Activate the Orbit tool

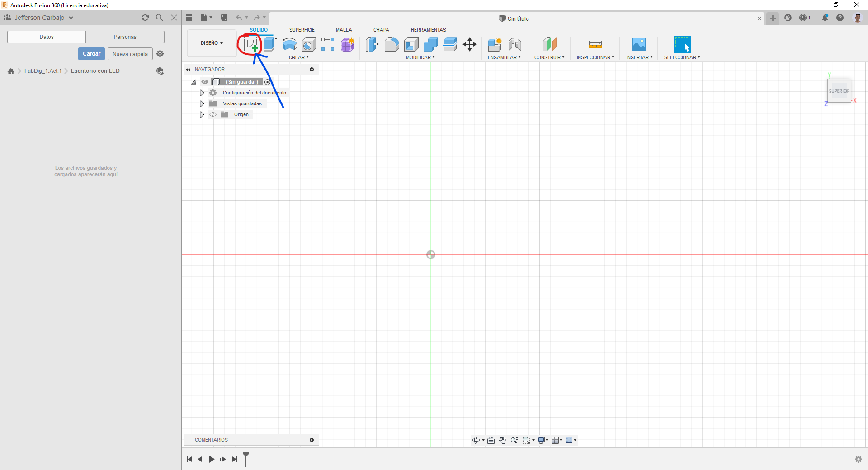(477, 440)
